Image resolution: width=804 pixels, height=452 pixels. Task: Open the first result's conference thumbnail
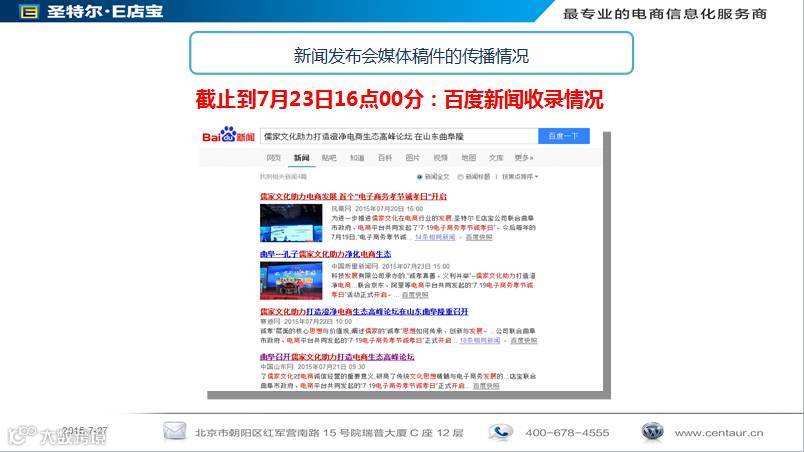(291, 223)
